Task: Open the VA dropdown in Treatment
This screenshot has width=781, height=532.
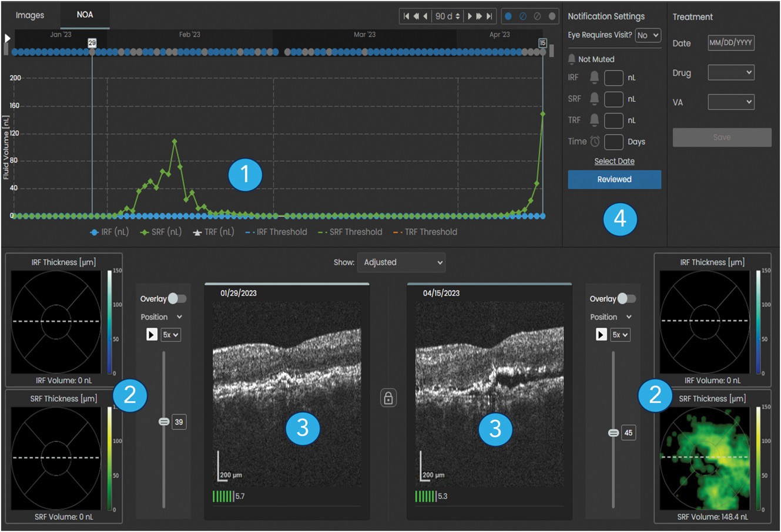Action: [x=731, y=102]
